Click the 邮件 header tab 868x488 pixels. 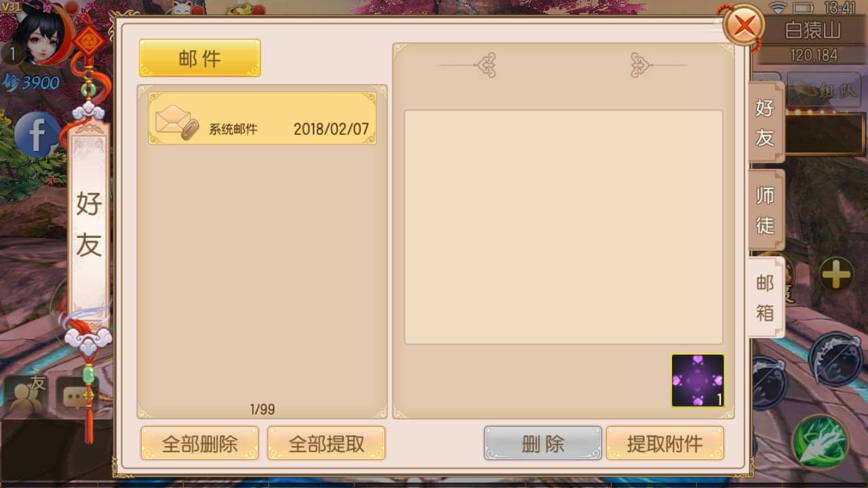(x=200, y=58)
